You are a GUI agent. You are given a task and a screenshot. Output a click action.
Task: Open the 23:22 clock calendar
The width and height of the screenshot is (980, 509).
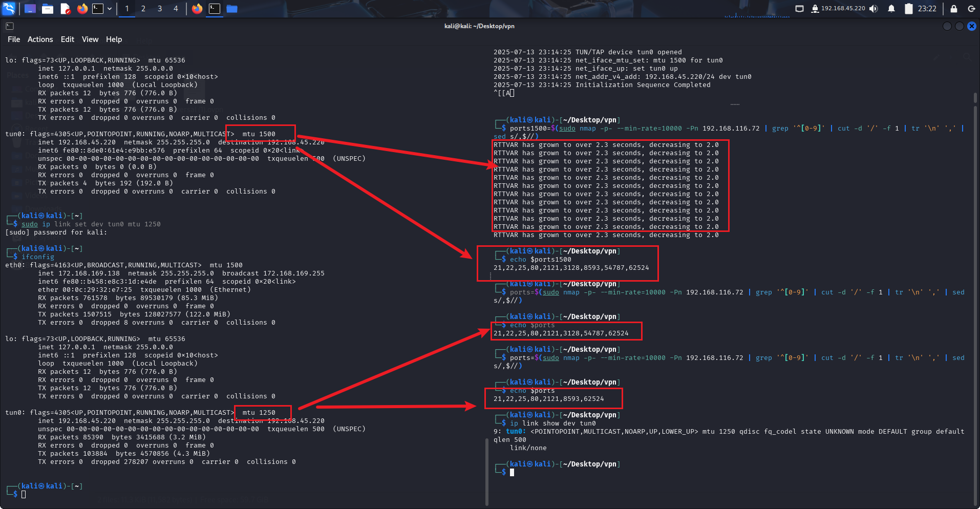click(927, 9)
